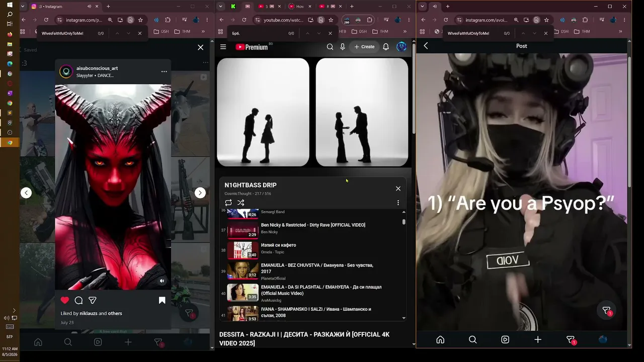Toggle loop on the N1GHTBASS DR!P playlist
Image resolution: width=644 pixels, height=362 pixels.
pyautogui.click(x=228, y=203)
